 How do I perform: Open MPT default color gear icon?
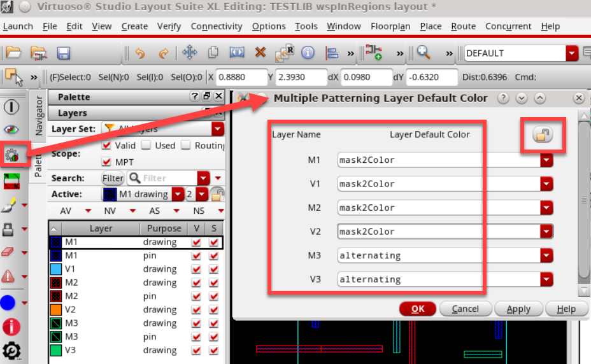[x=11, y=155]
